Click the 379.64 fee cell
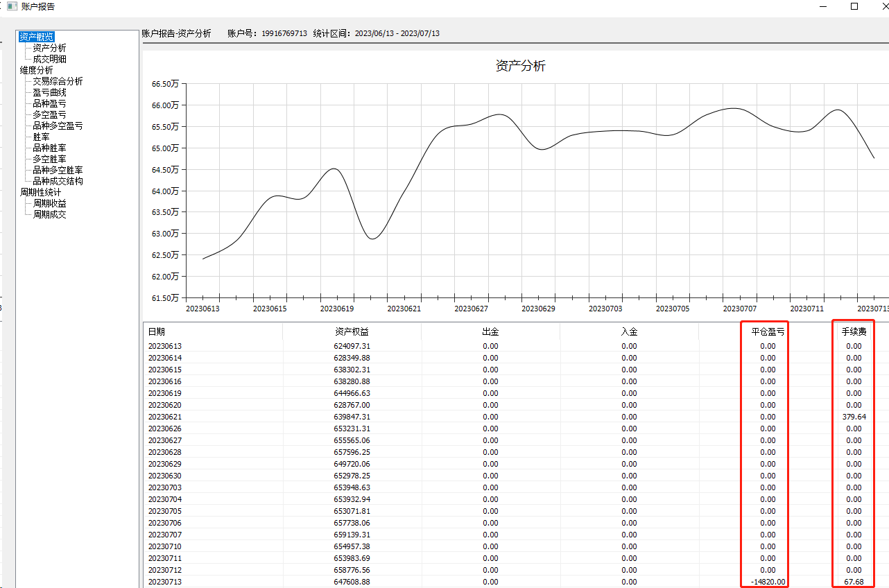This screenshot has height=588, width=889. [854, 417]
